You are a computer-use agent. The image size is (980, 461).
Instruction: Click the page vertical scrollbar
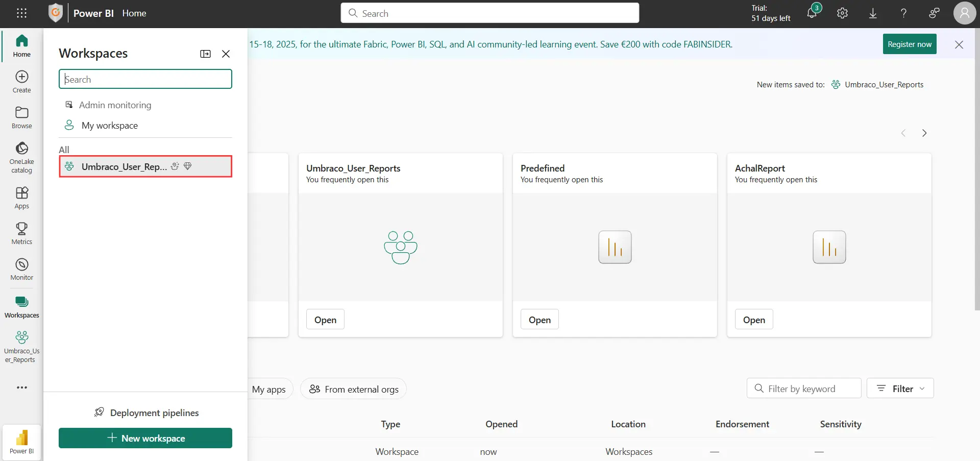[977, 168]
